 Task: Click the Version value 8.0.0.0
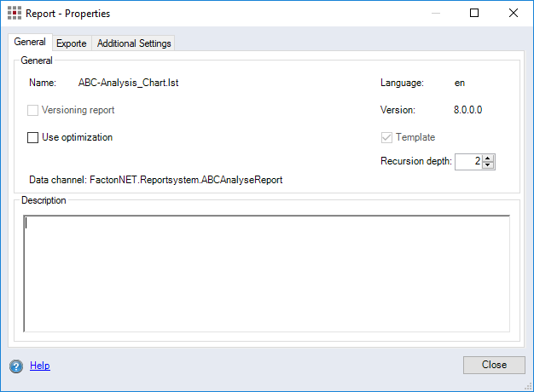(x=468, y=111)
